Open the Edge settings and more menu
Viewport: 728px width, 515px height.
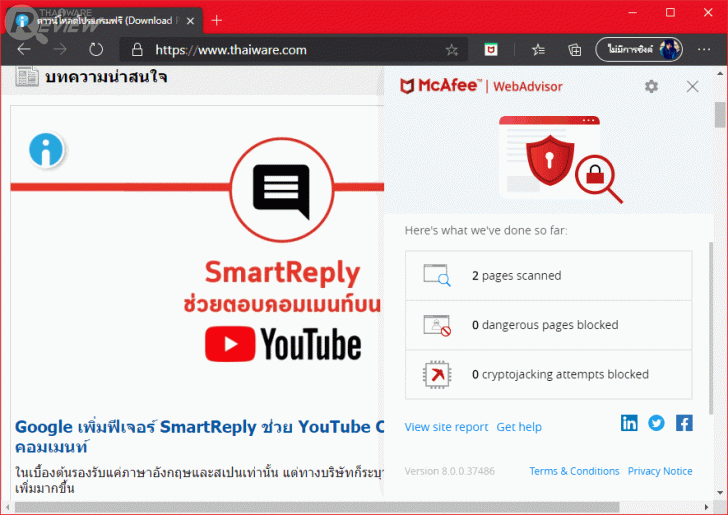pos(704,49)
